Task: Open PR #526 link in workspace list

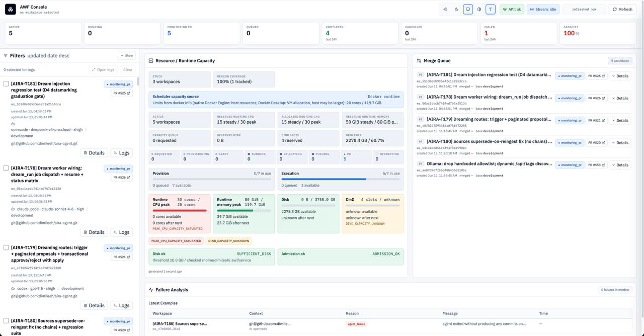Action: pos(122,177)
